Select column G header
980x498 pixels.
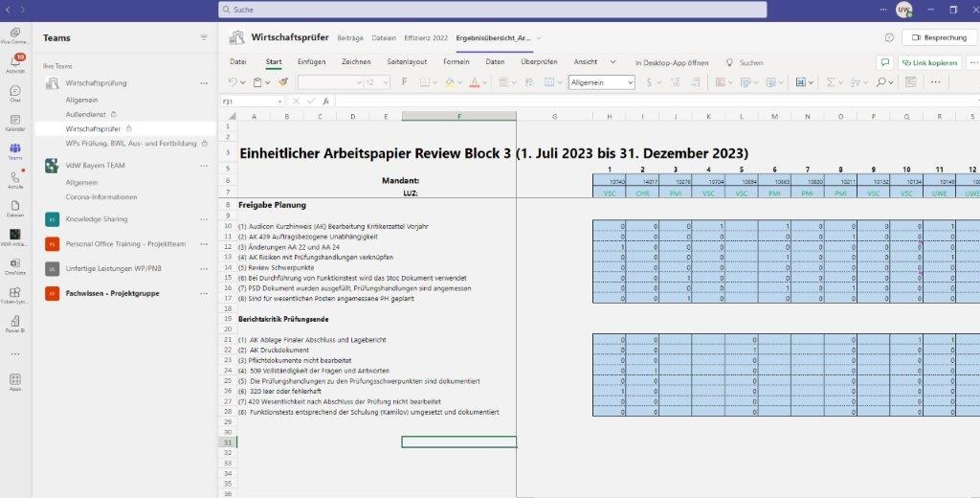pyautogui.click(x=554, y=117)
